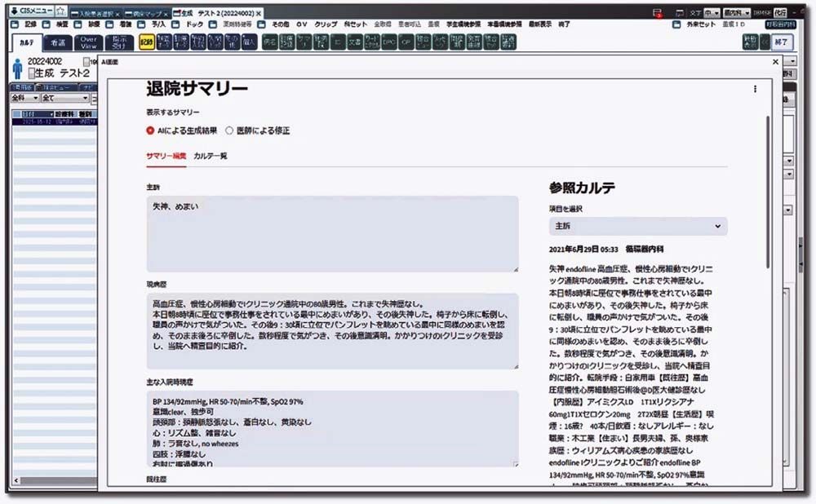Switch to the 病床マップ window tab

[x=146, y=14]
